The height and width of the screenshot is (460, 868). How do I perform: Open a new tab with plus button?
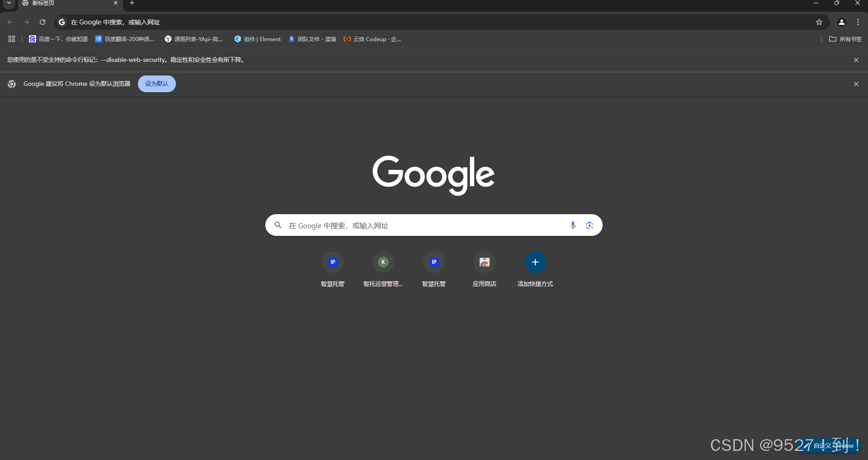pyautogui.click(x=132, y=3)
